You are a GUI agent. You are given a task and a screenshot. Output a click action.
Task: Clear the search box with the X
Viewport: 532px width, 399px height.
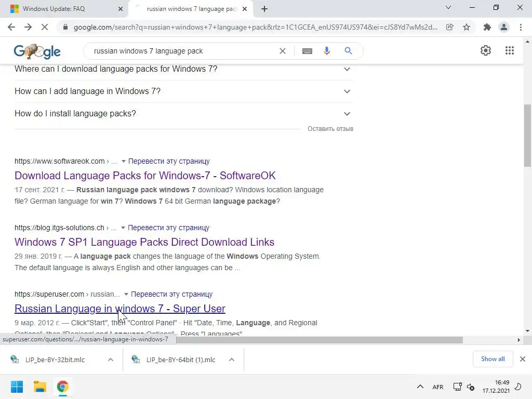coord(282,51)
